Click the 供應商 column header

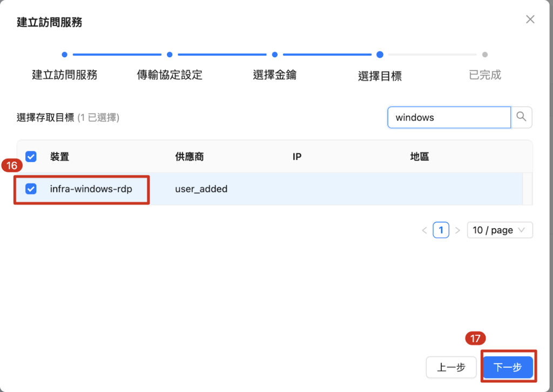[189, 157]
